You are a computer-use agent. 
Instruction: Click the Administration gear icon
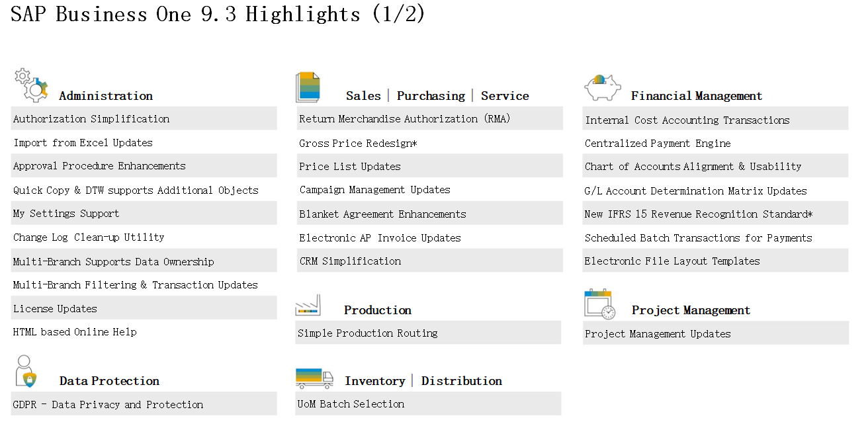coord(30,83)
